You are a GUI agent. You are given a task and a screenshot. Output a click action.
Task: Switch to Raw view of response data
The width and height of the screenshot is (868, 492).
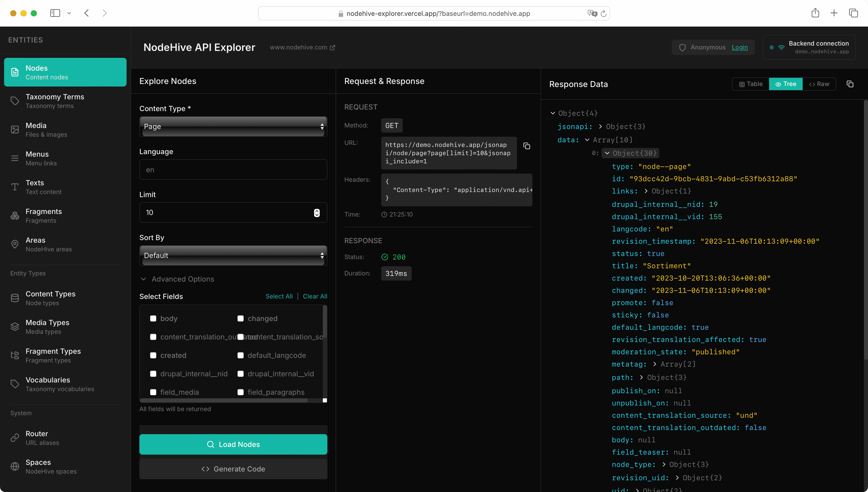coord(820,84)
